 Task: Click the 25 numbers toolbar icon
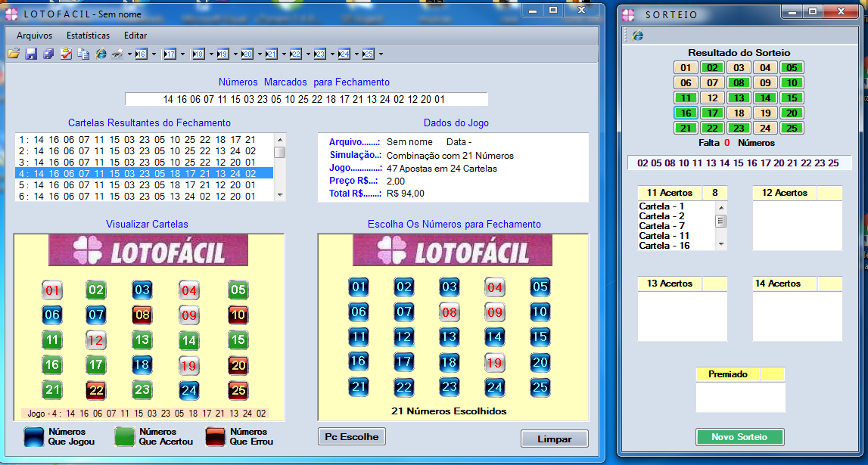368,54
